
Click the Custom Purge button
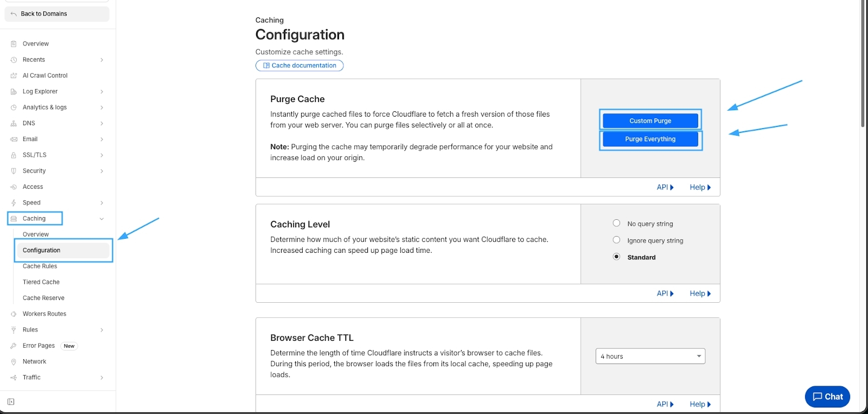[x=650, y=120]
